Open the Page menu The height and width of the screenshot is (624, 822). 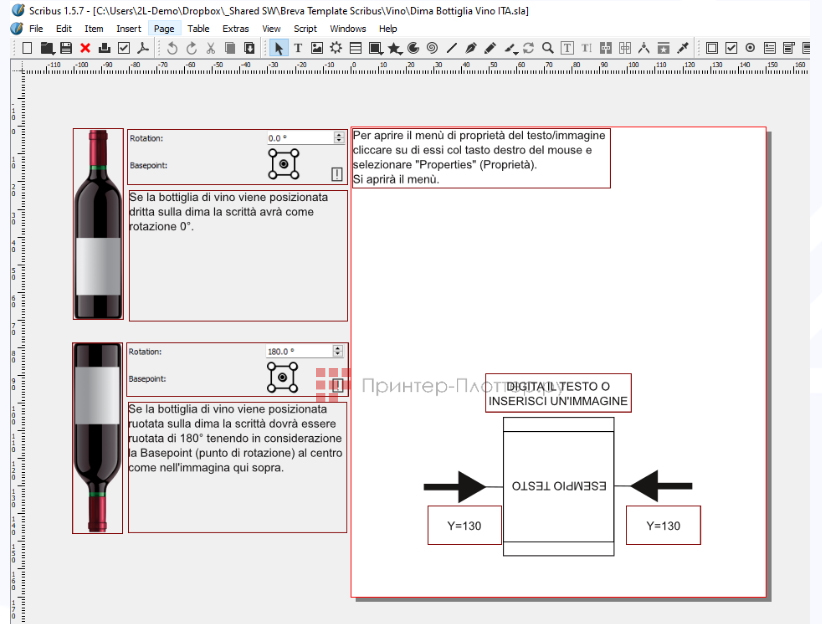pyautogui.click(x=163, y=28)
